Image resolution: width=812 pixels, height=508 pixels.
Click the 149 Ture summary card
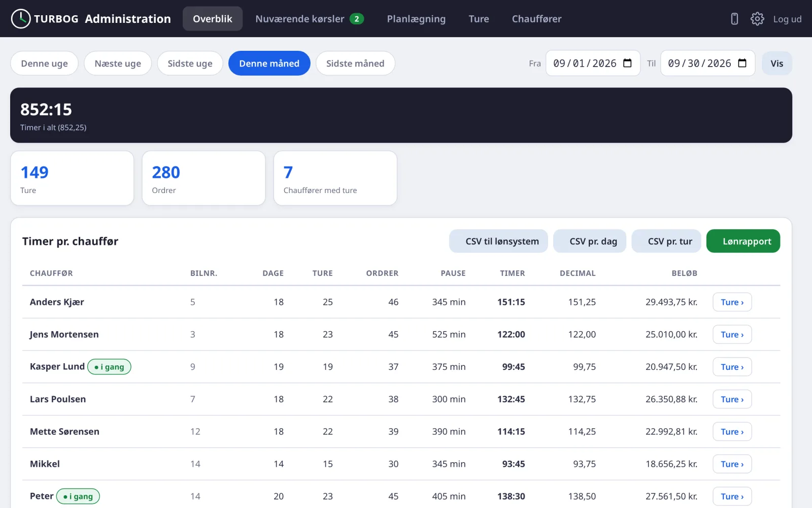[72, 178]
